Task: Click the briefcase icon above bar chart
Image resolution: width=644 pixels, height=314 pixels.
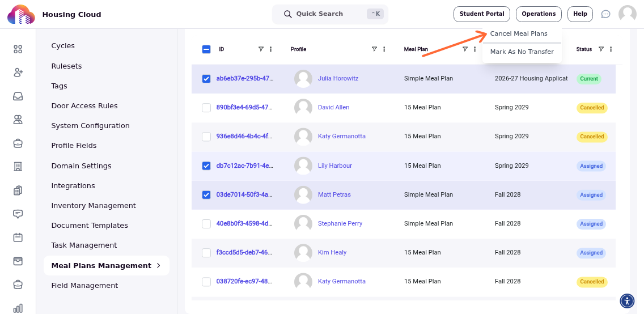Action: [x=18, y=285]
